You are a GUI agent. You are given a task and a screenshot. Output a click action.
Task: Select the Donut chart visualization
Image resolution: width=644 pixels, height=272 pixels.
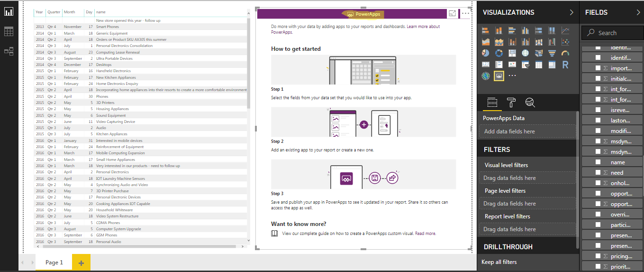tap(499, 53)
